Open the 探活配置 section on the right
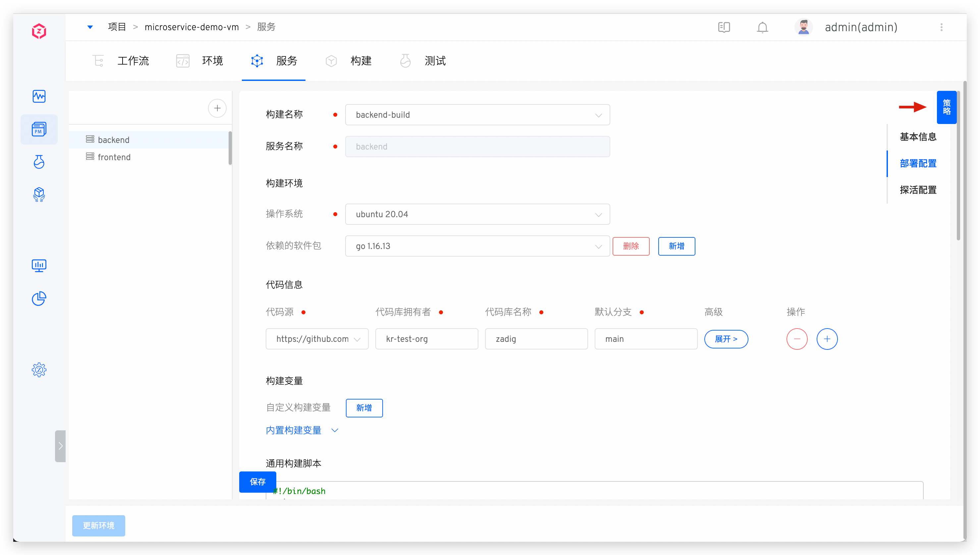 point(918,189)
